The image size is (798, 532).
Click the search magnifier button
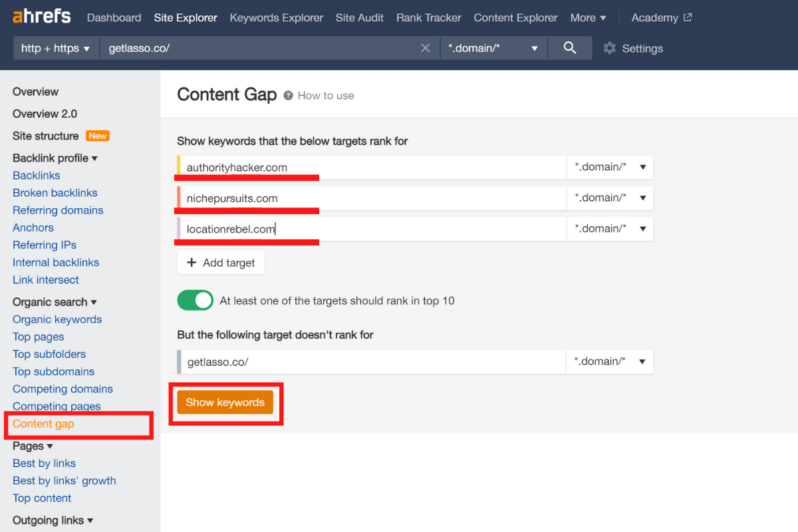569,48
